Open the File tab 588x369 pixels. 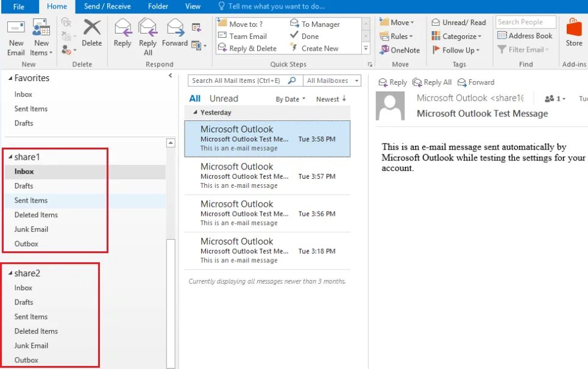19,6
